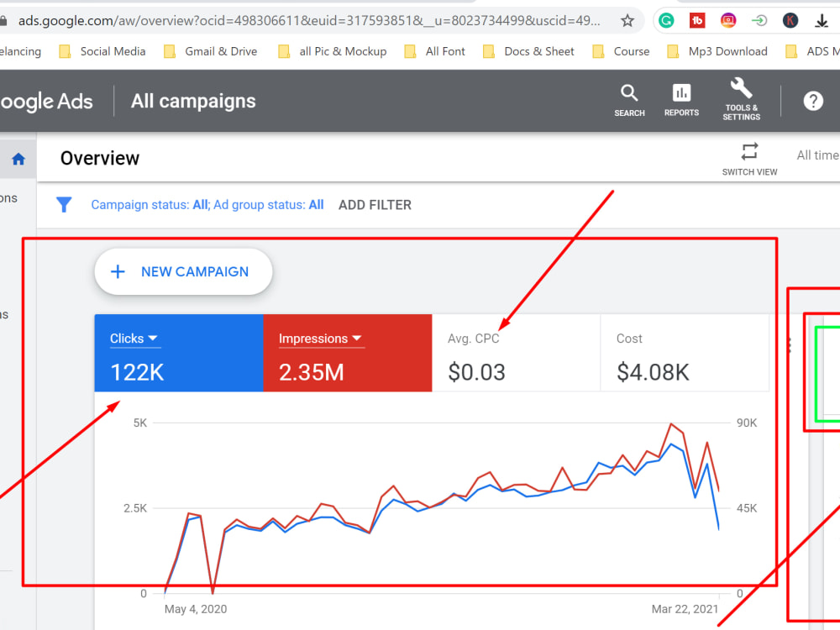Open the Impressions metric dropdown
Viewport: 840px width, 630px height.
(x=320, y=339)
